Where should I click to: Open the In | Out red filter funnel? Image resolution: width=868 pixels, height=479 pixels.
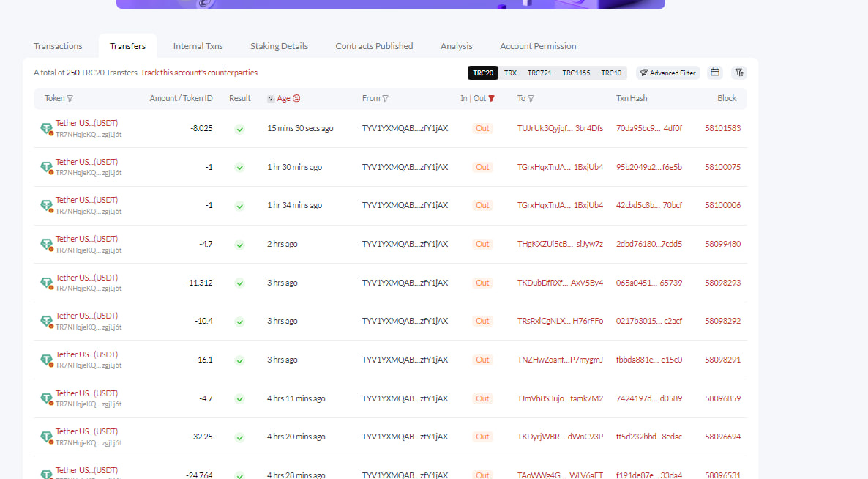click(491, 99)
